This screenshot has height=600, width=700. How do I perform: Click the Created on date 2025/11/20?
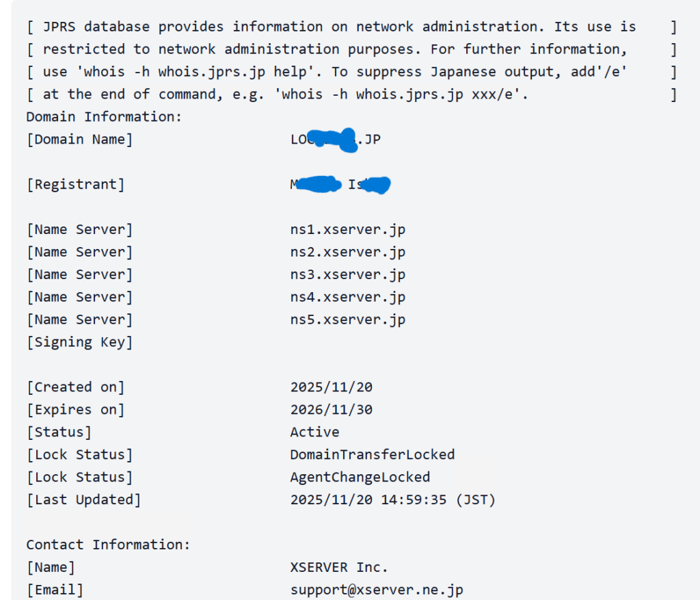pyautogui.click(x=332, y=387)
